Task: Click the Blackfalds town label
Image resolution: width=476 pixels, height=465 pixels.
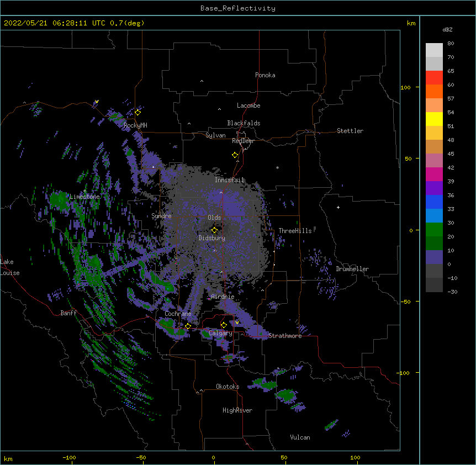Action: click(x=244, y=123)
